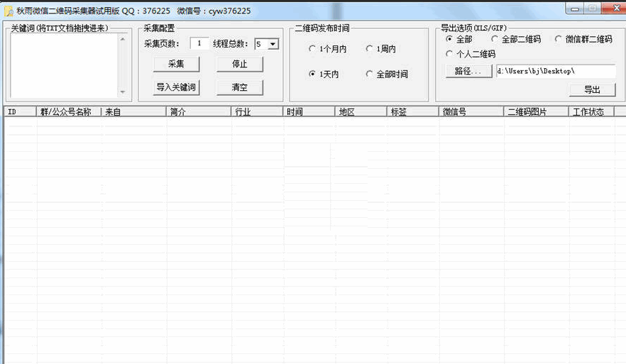This screenshot has height=364, width=626.
Task: Clear the list with the 清空 button
Action: click(x=240, y=87)
